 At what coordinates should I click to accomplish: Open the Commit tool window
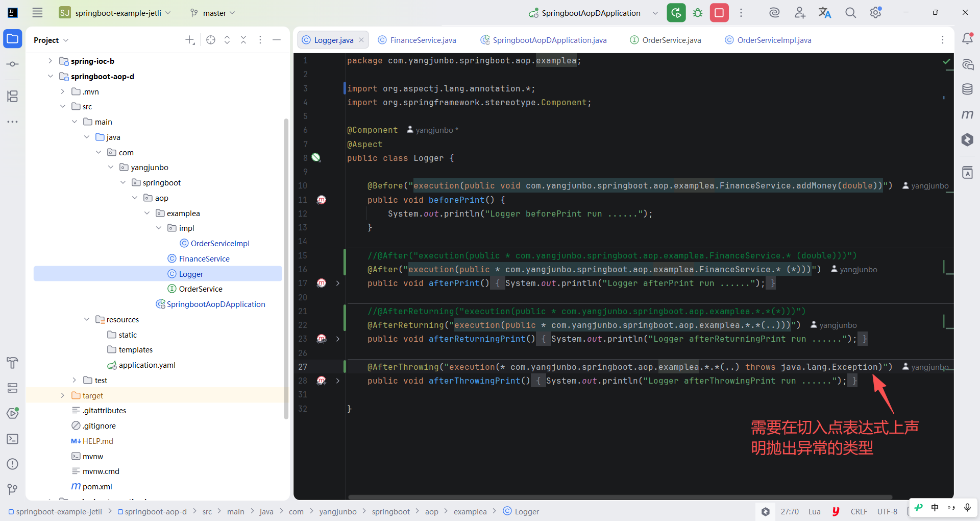coord(13,64)
